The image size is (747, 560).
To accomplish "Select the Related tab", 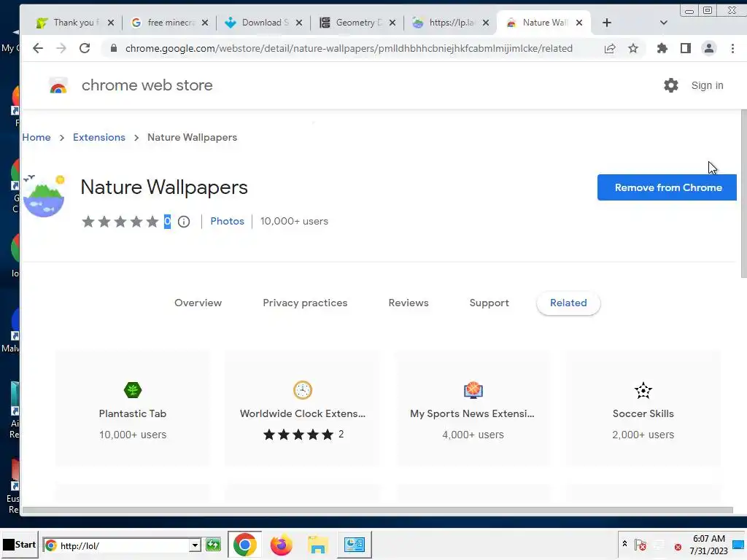I will [x=568, y=303].
